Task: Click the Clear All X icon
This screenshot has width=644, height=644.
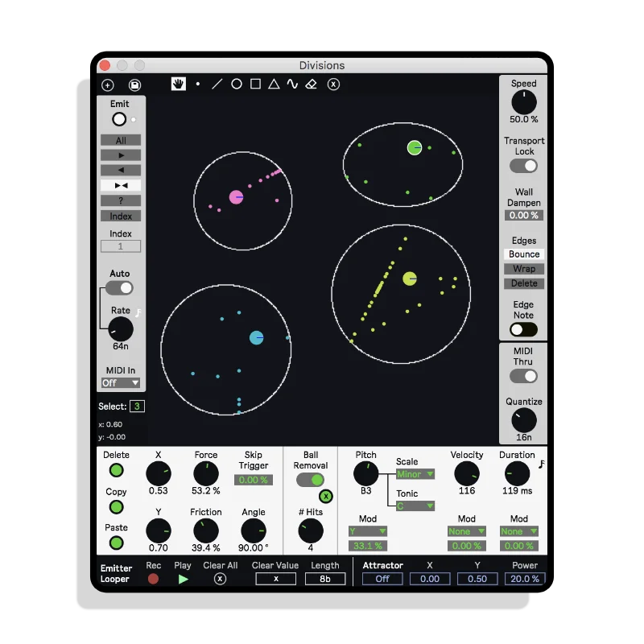Action: point(220,579)
